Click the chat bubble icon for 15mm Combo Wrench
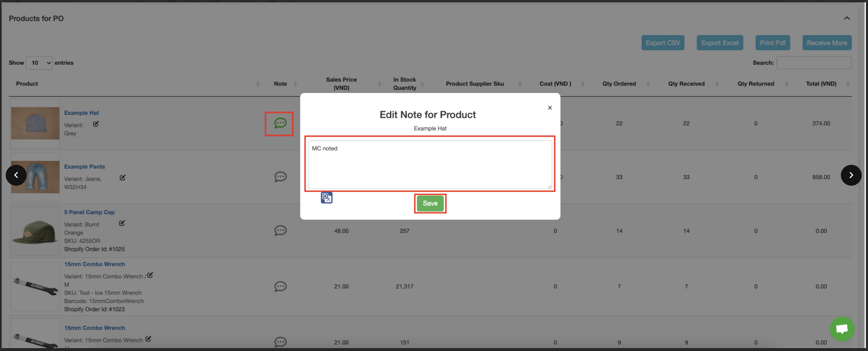The width and height of the screenshot is (868, 351). (280, 286)
